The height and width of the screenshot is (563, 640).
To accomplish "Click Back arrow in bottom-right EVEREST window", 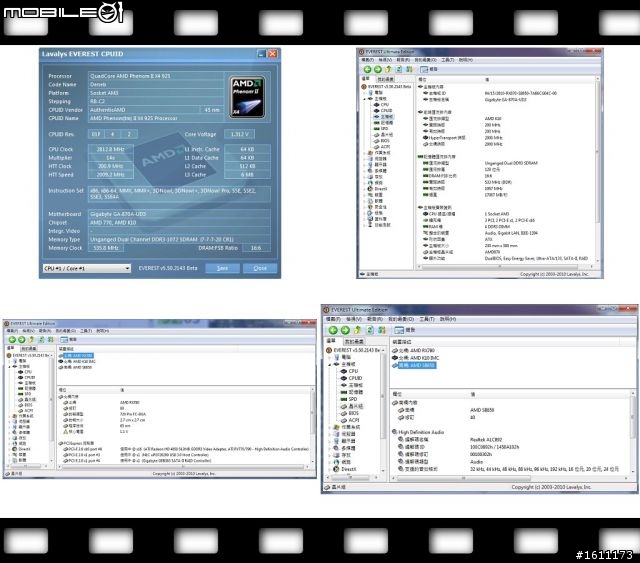I will coord(333,330).
